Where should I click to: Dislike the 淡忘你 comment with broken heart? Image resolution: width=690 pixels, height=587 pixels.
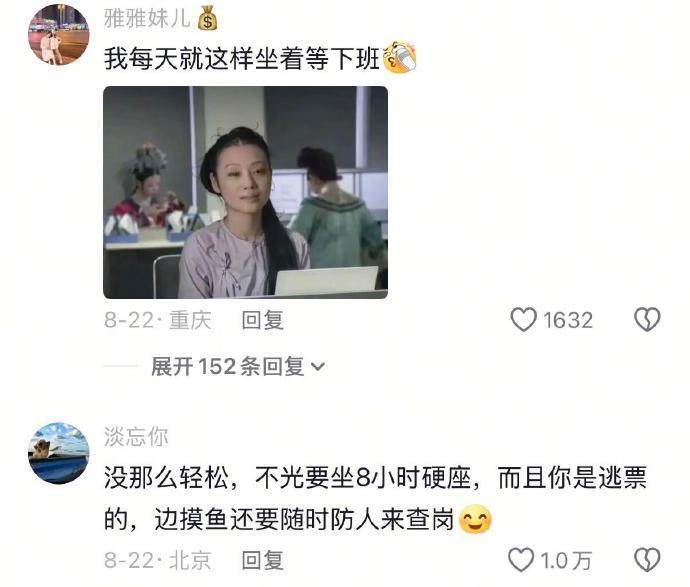tap(647, 560)
